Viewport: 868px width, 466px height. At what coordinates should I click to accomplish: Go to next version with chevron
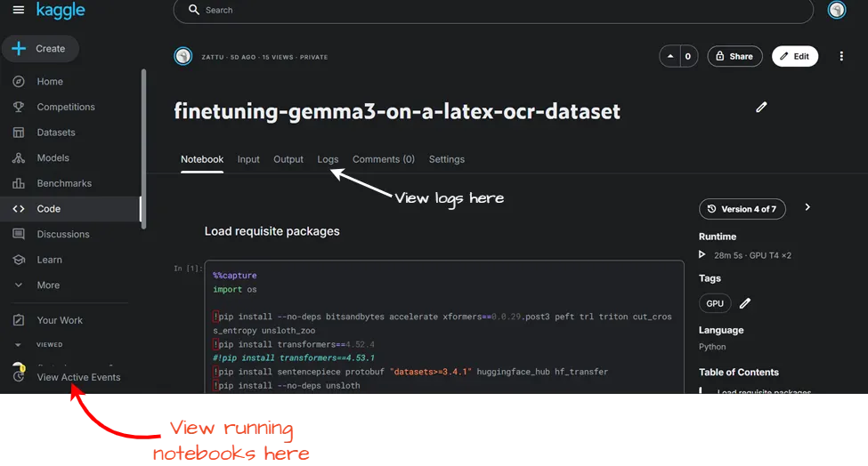click(807, 207)
